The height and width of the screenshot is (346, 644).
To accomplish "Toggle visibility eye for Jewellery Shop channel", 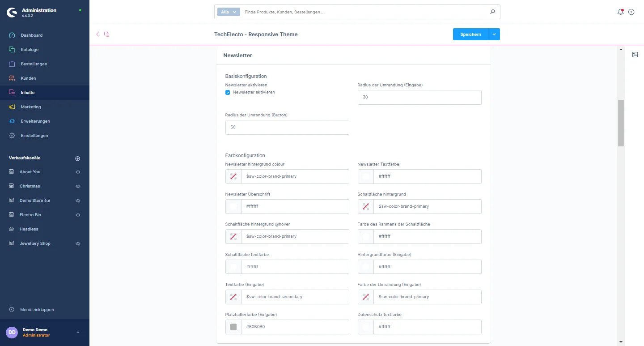I will coord(78,243).
